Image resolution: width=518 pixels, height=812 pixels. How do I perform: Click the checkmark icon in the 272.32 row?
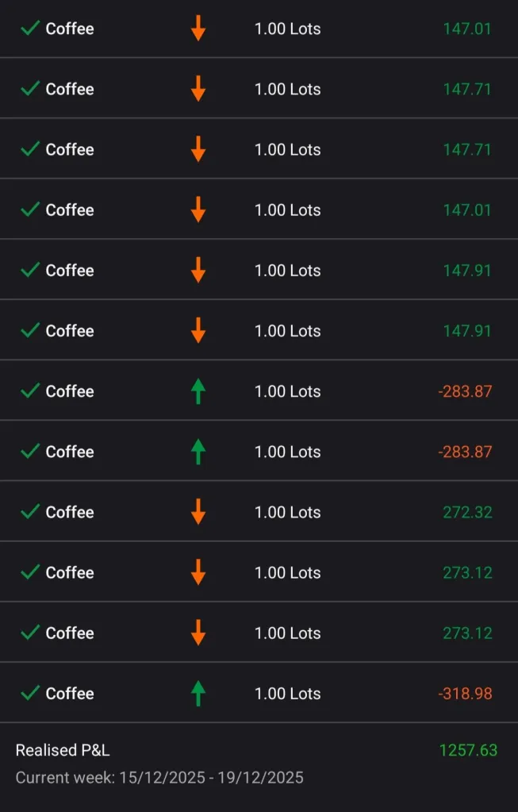coord(30,512)
